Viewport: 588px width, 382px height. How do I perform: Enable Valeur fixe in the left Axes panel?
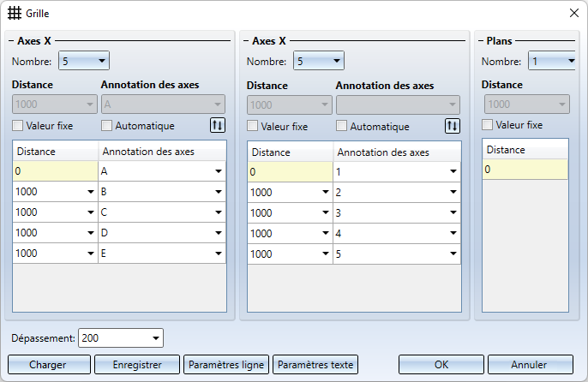[x=19, y=126]
